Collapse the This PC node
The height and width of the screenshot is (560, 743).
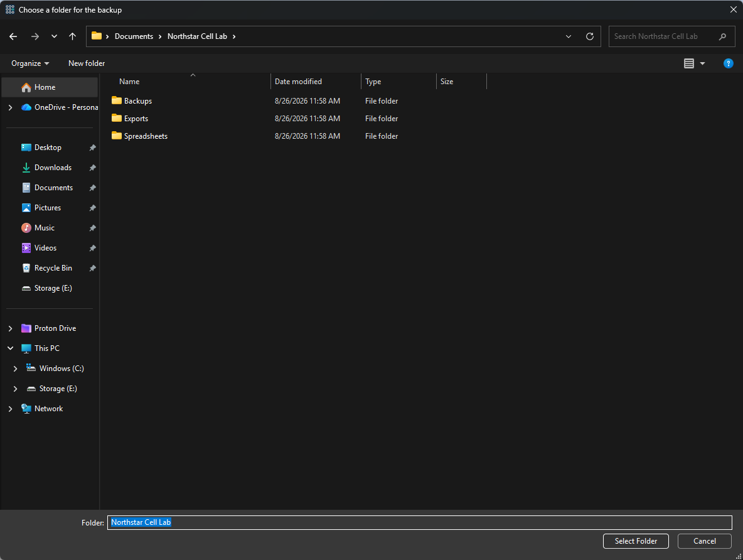(x=11, y=348)
